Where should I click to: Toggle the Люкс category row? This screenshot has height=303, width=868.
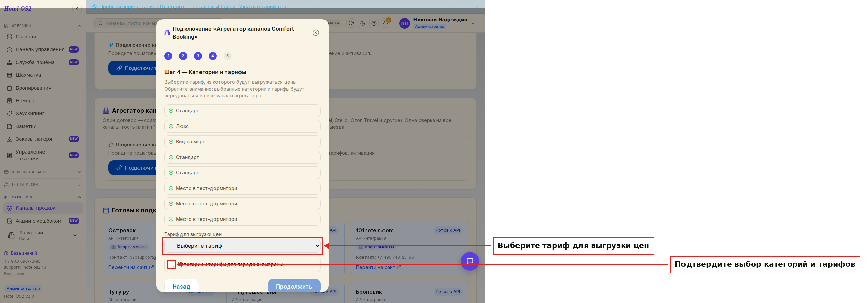(242, 126)
